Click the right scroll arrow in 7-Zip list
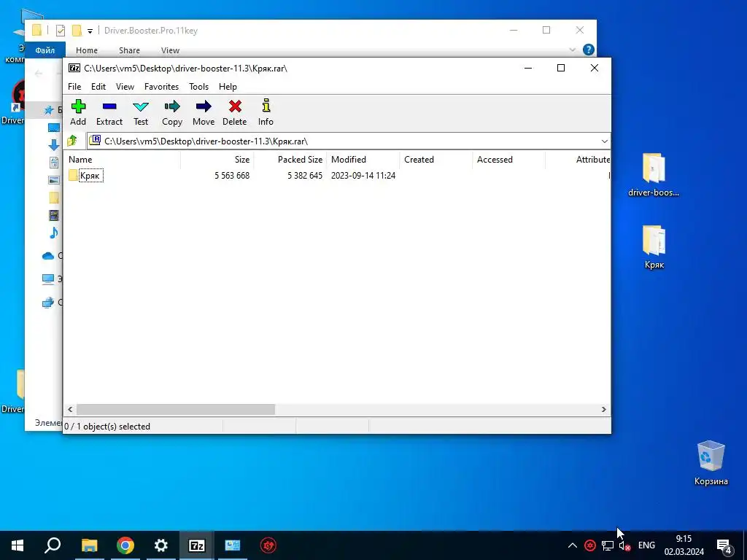747x560 pixels. point(603,410)
